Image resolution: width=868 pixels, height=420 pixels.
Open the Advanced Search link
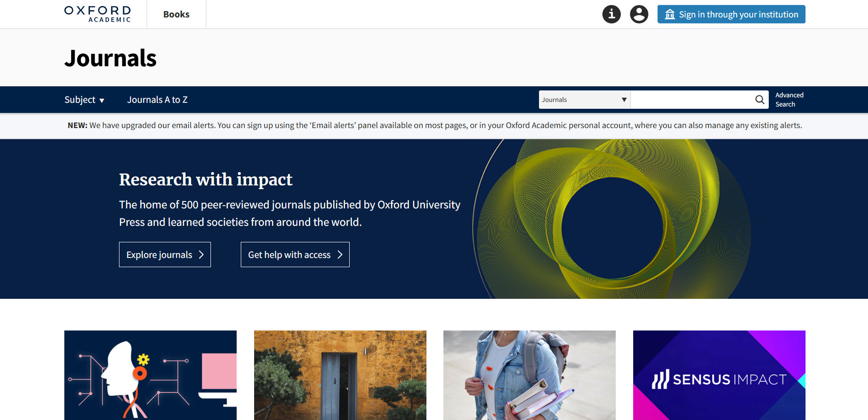point(789,100)
